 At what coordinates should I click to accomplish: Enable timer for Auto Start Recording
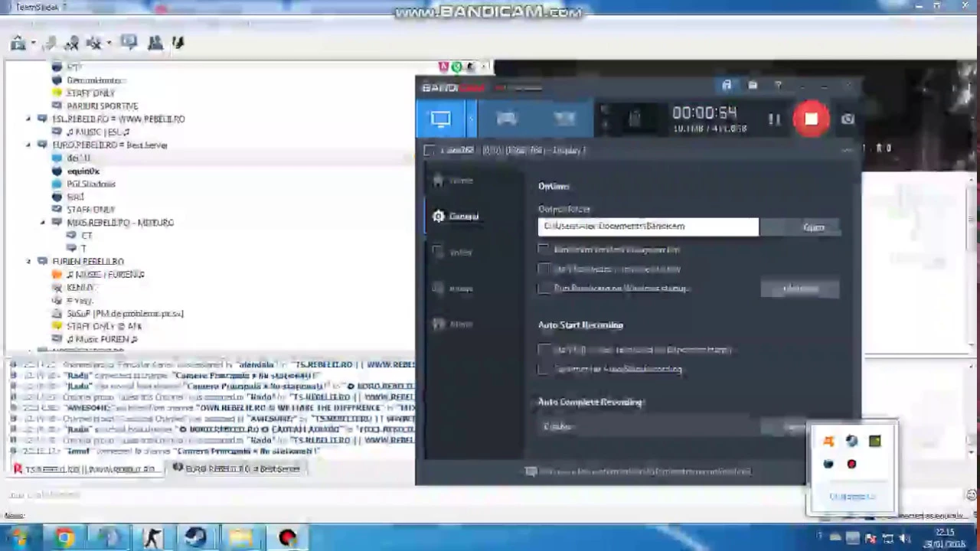(x=544, y=369)
